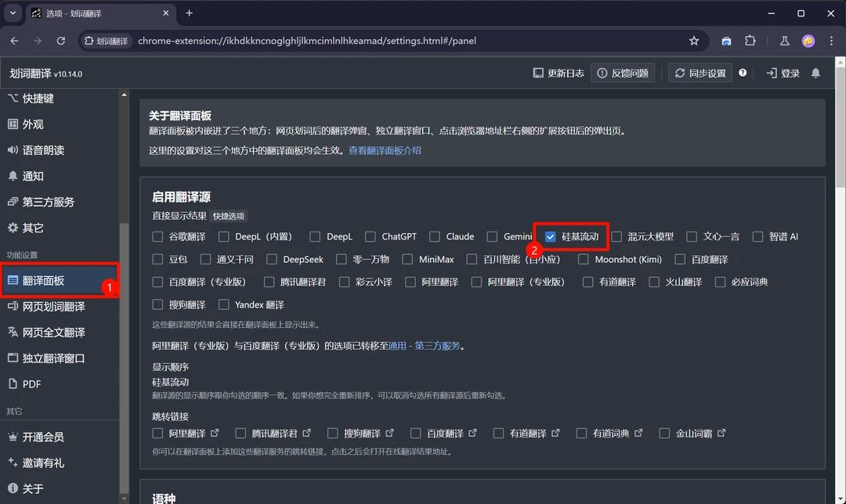Open external link icon beside 阿里翻译 jump link
The width and height of the screenshot is (846, 504).
click(x=215, y=433)
